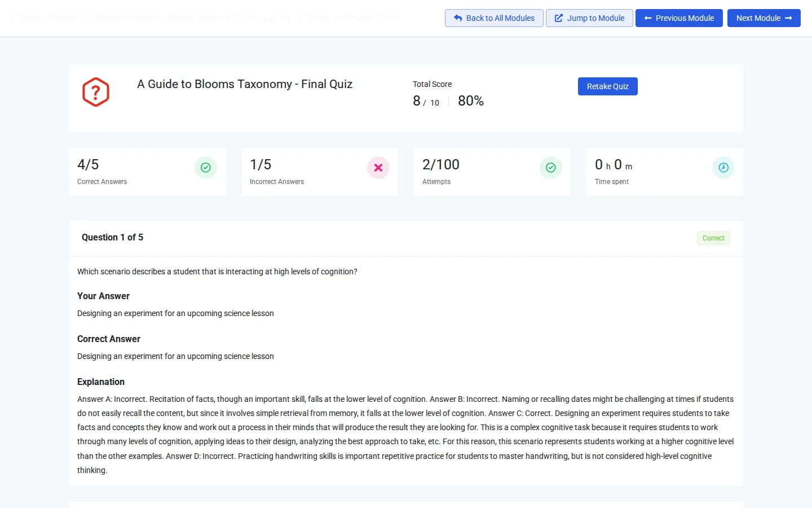This screenshot has height=508, width=812.
Task: Click the left arrow icon in Previous Module
Action: tap(648, 18)
